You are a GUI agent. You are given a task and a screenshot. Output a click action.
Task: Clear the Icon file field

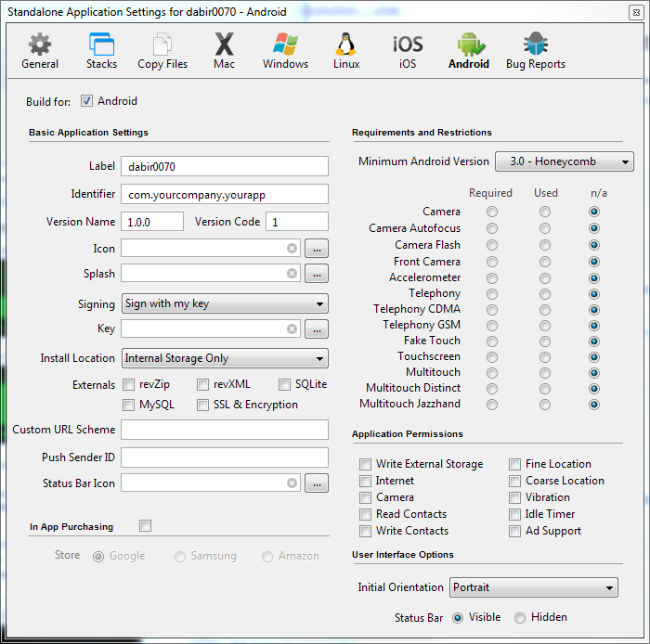[x=292, y=249]
